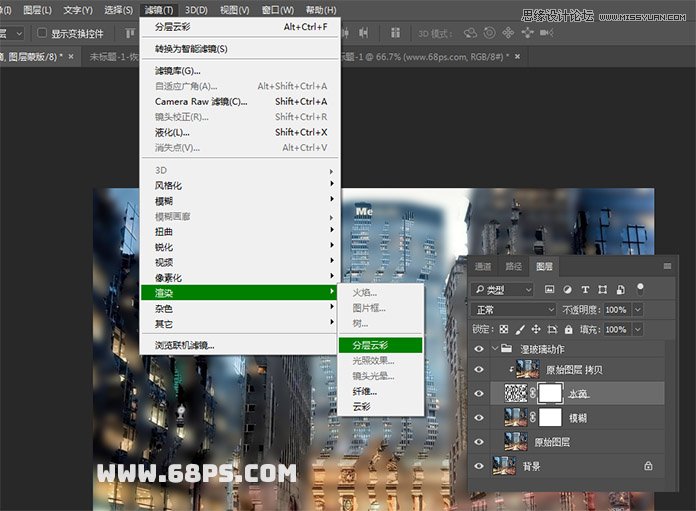Click the 不透明度 100% value field
696x511 pixels.
tap(616, 309)
